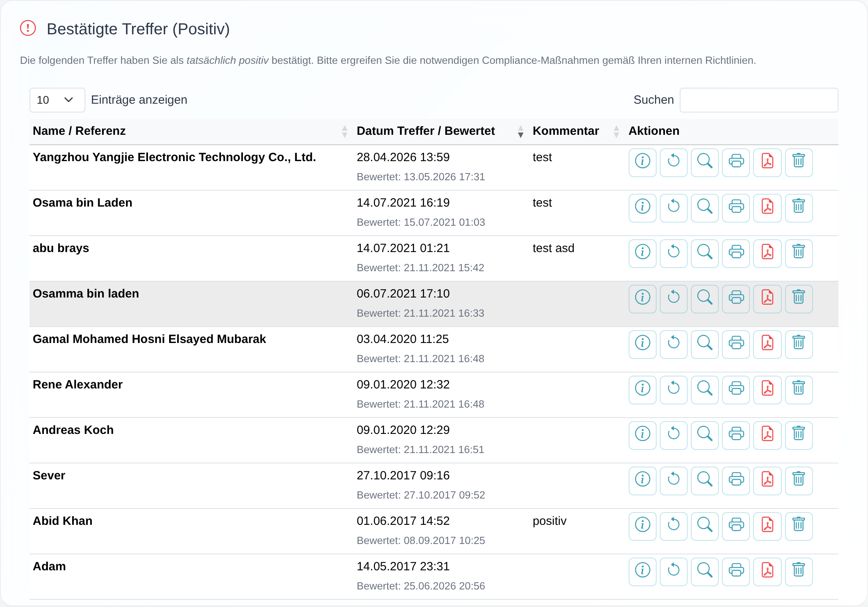868x607 pixels.
Task: Select the abu brays name cell
Action: (61, 248)
